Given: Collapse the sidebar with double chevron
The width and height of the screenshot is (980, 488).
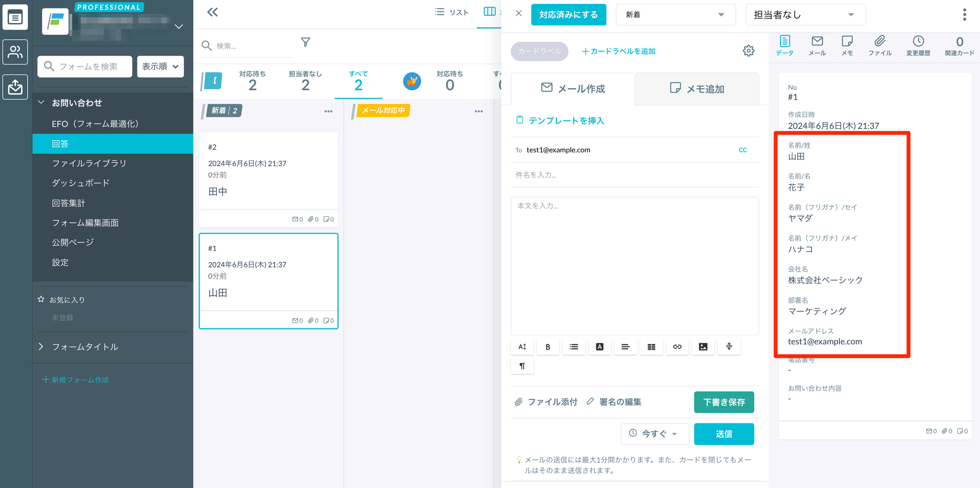Looking at the screenshot, I should (x=212, y=12).
